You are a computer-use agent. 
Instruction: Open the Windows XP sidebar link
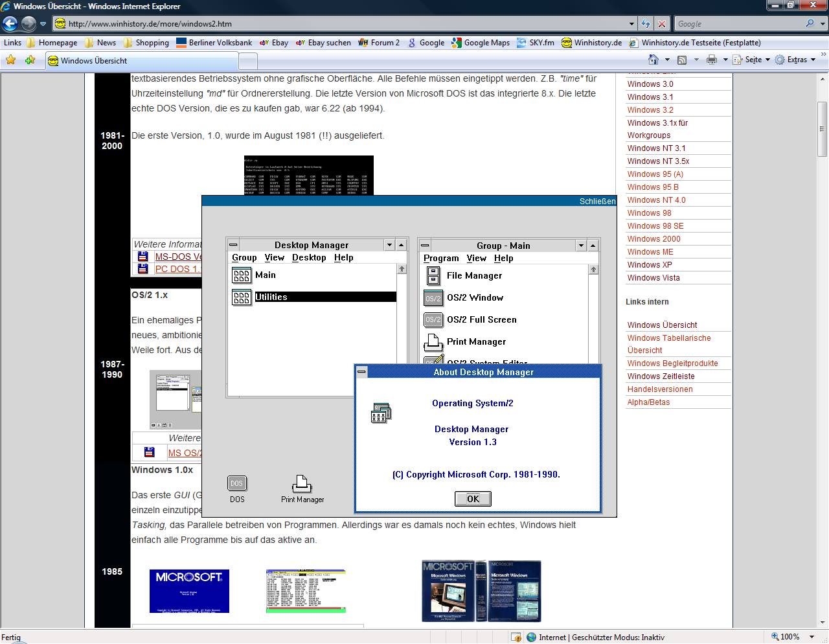650,265
